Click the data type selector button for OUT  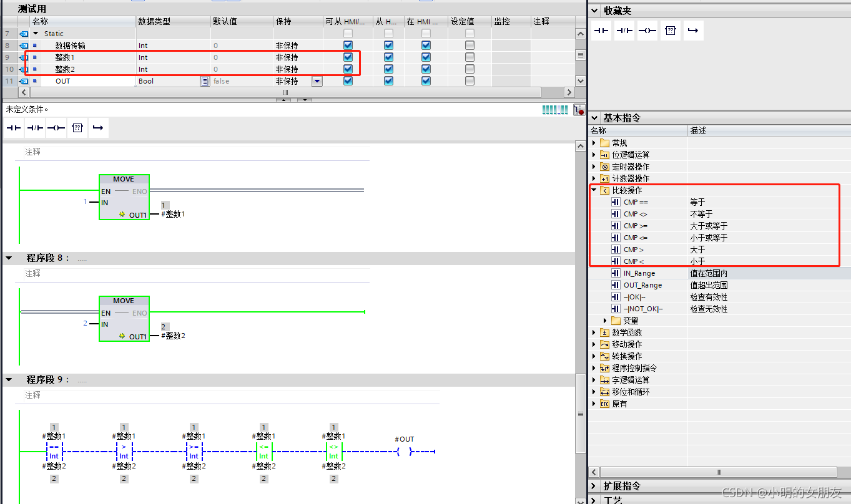205,81
